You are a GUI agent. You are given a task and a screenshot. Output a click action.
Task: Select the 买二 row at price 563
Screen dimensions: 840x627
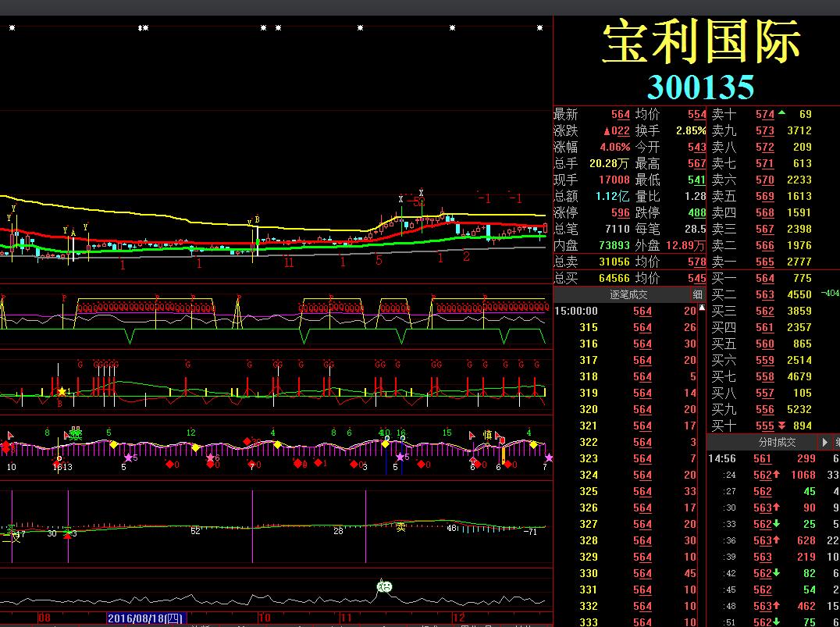762,294
